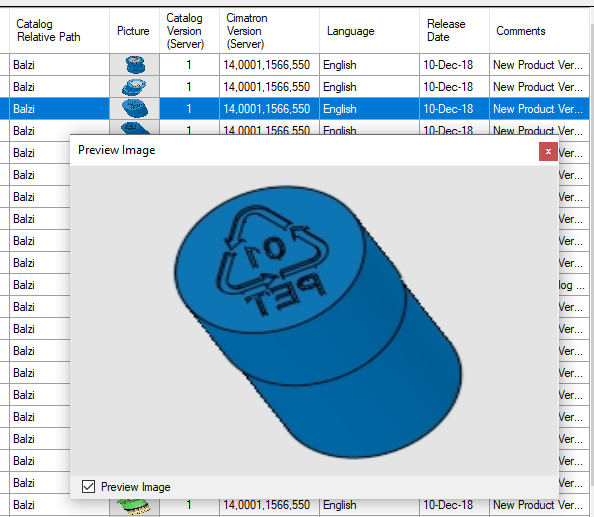Uncheck the Preview Image checkbox
594x517 pixels.
(88, 486)
